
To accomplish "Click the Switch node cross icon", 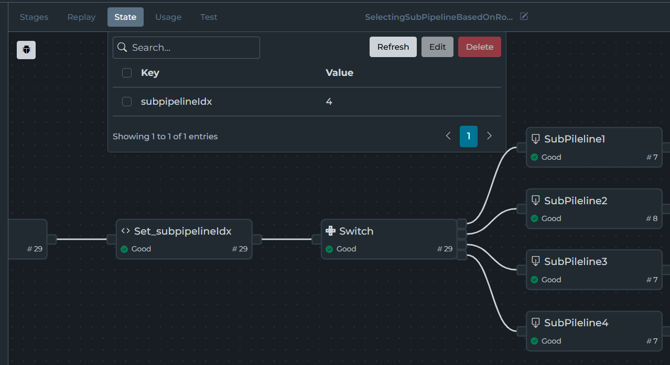I will pos(330,231).
